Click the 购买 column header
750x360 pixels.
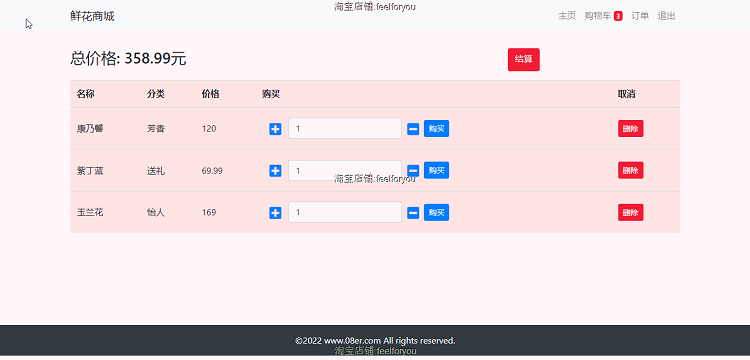[271, 94]
